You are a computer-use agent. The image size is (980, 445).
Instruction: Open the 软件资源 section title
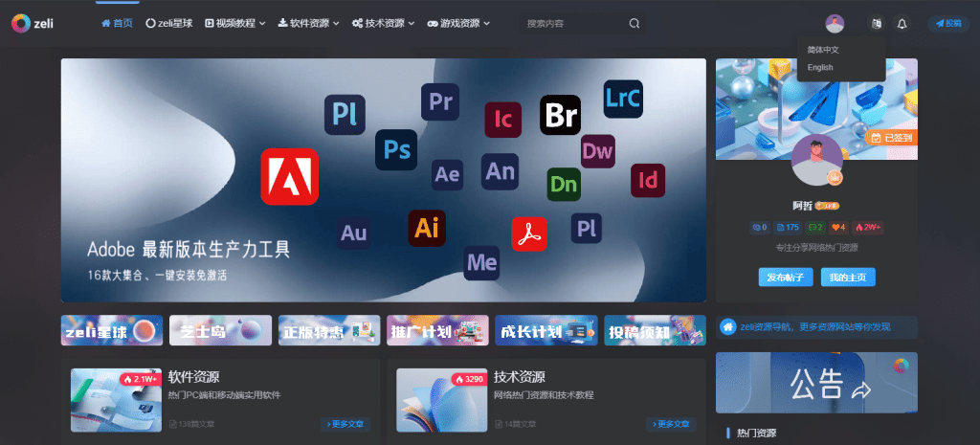point(193,377)
